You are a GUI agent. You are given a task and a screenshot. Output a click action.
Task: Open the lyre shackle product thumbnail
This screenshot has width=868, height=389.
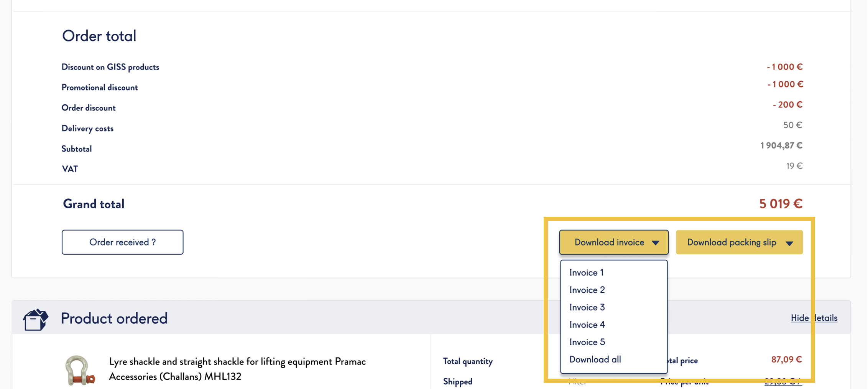80,370
